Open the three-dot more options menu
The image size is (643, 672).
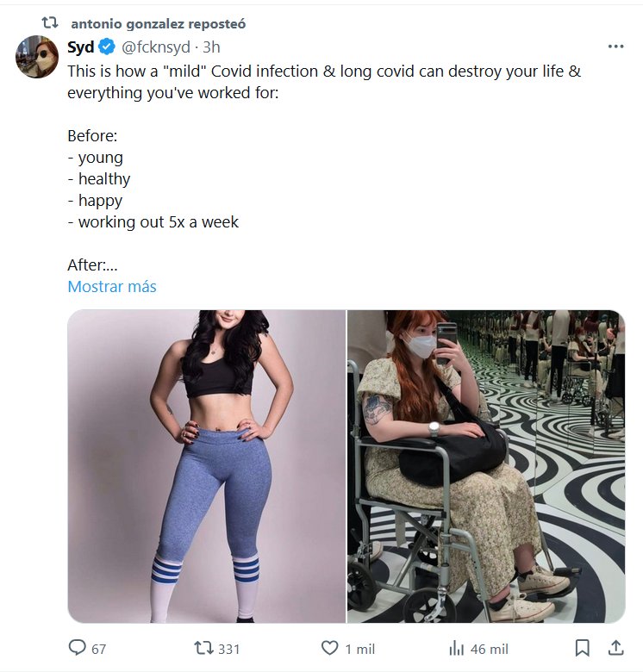pos(615,47)
